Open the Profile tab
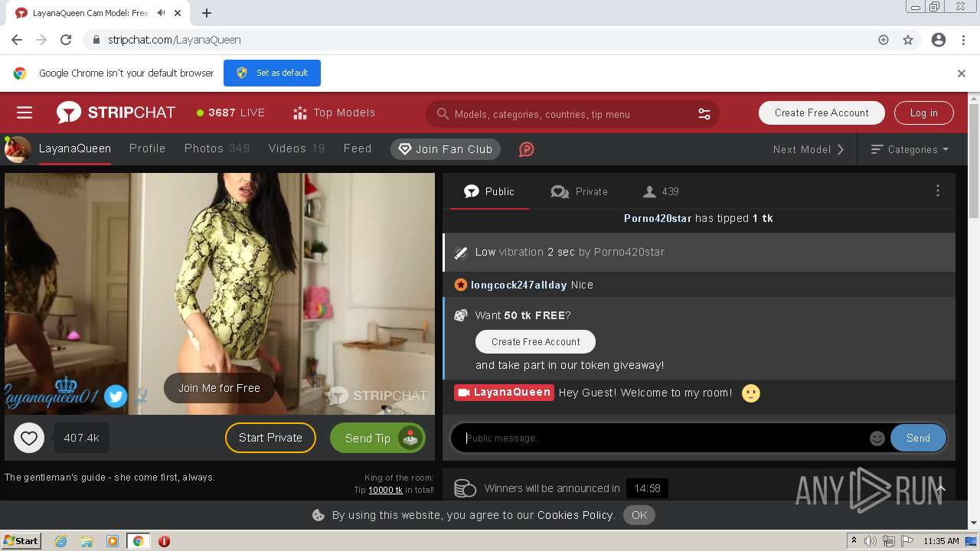980x551 pixels. click(147, 148)
